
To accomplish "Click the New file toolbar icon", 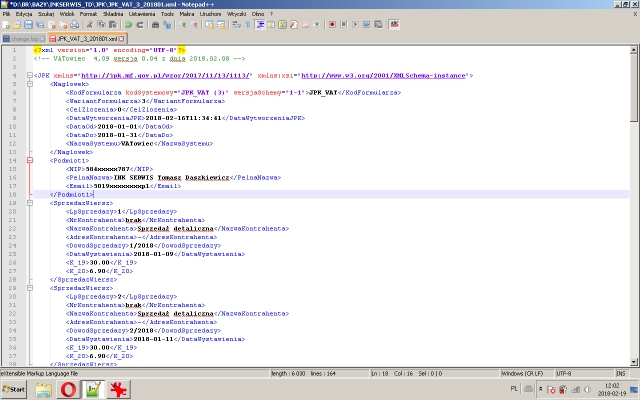I will coord(7,27).
